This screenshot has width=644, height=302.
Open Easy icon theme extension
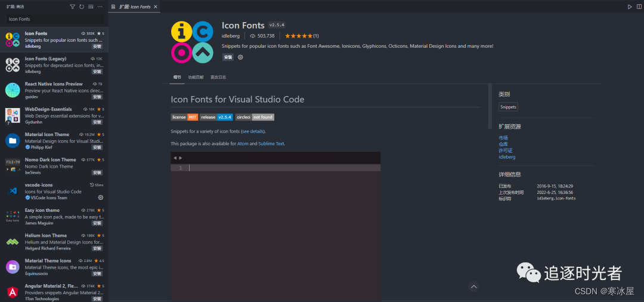tap(54, 217)
